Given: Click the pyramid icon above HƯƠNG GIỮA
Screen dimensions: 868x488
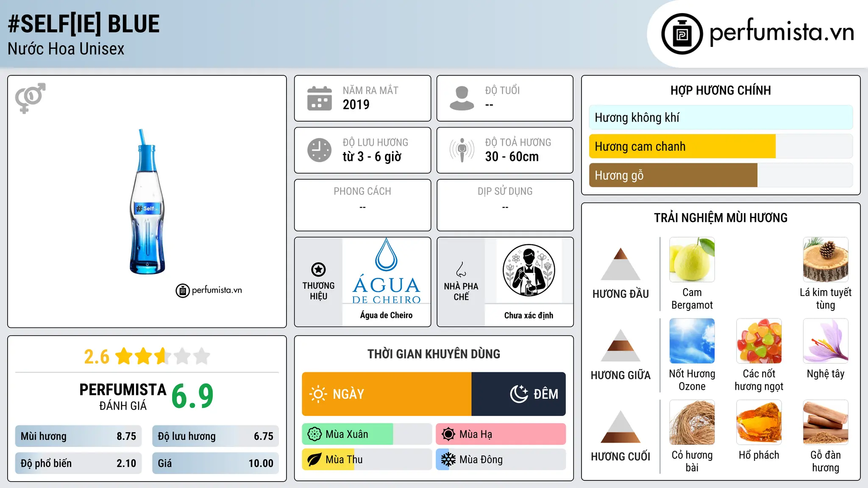Looking at the screenshot, I should [x=620, y=345].
